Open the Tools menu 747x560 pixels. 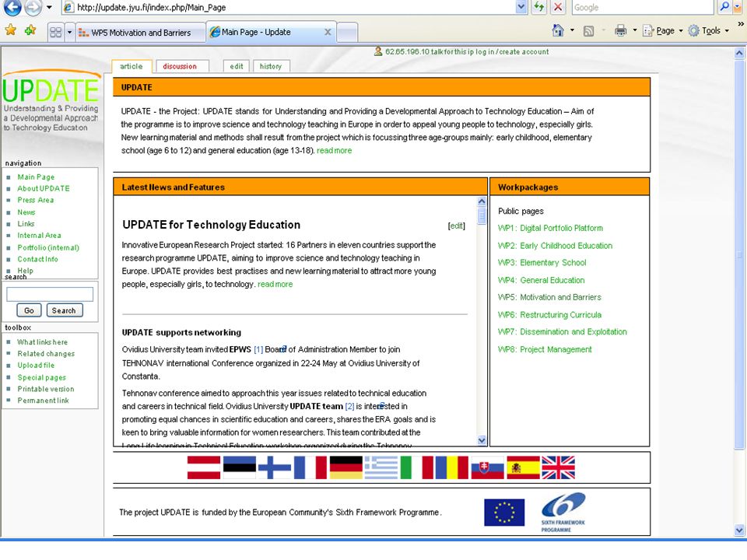[708, 30]
